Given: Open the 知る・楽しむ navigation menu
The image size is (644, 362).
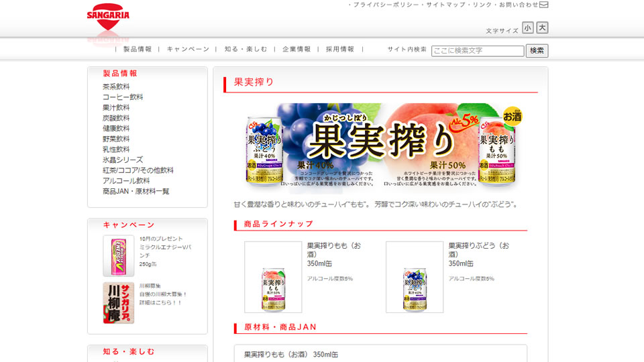Looking at the screenshot, I should click(x=246, y=49).
